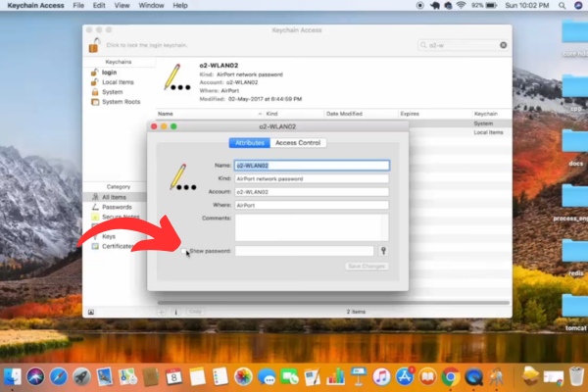Open the Edit menu
Viewport: 588px width, 392px height.
pos(99,6)
